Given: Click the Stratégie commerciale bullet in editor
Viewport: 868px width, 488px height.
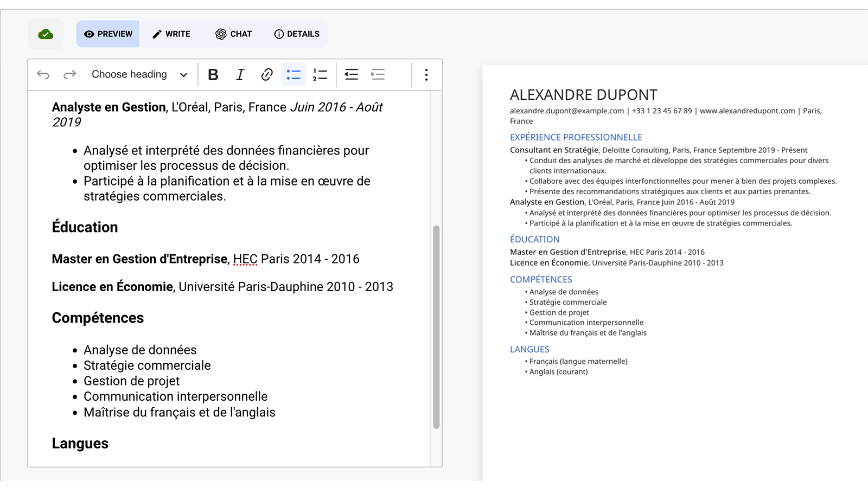Looking at the screenshot, I should click(x=147, y=365).
